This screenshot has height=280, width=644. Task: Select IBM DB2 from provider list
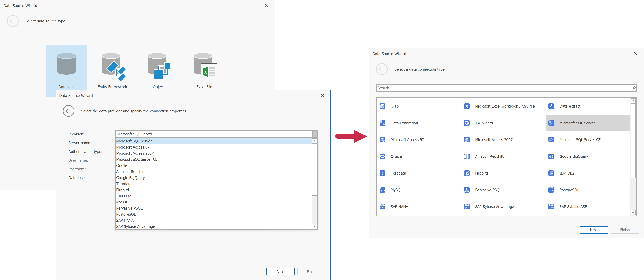tap(214, 196)
